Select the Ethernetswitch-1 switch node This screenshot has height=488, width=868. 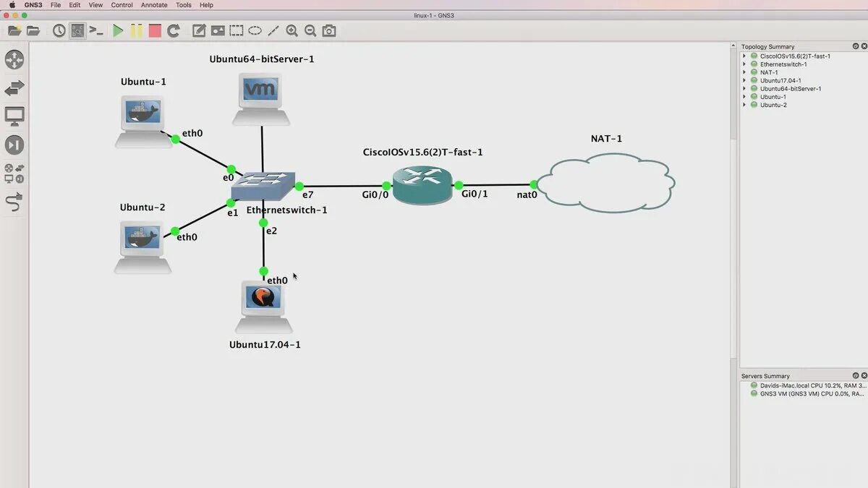point(263,186)
